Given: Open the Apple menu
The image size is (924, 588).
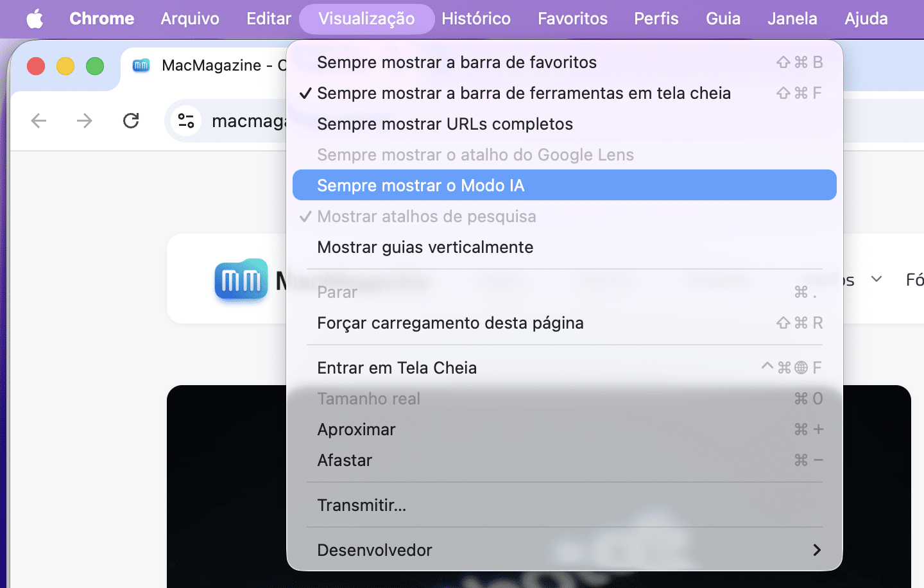Looking at the screenshot, I should 35,19.
